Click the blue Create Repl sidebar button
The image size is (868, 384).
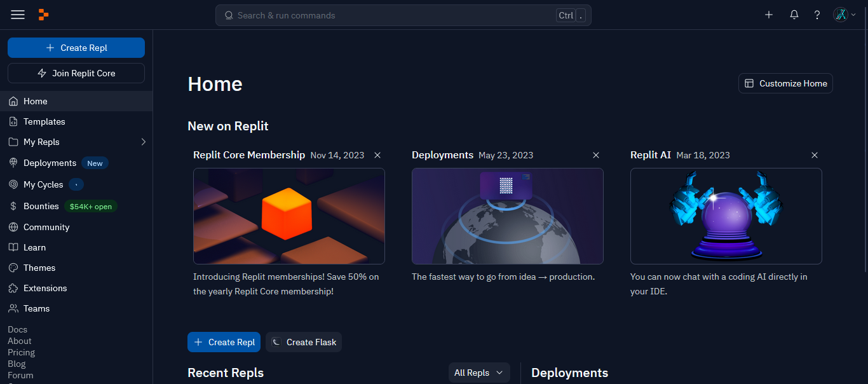pos(76,48)
